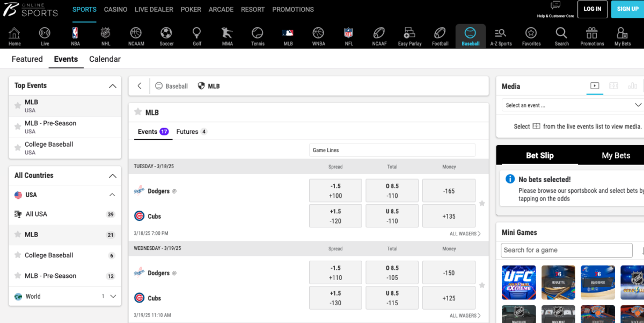Screen dimensions: 644x323
Task: Open the Futures tab
Action: 192,132
